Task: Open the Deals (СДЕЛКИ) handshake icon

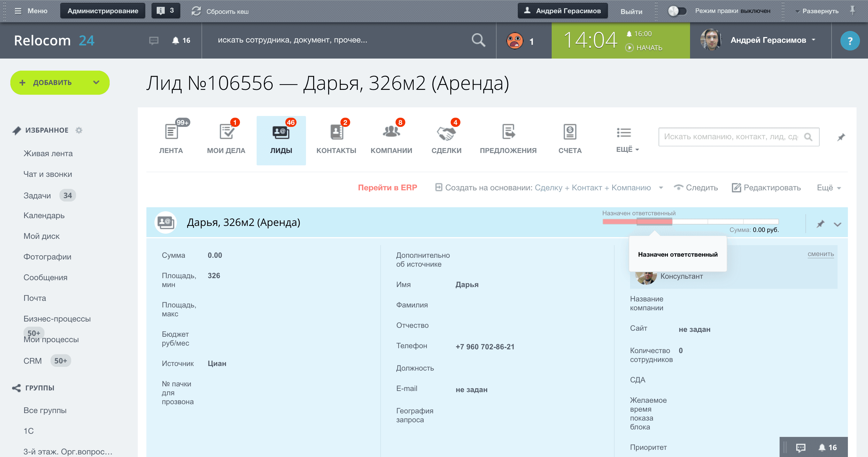Action: [446, 133]
